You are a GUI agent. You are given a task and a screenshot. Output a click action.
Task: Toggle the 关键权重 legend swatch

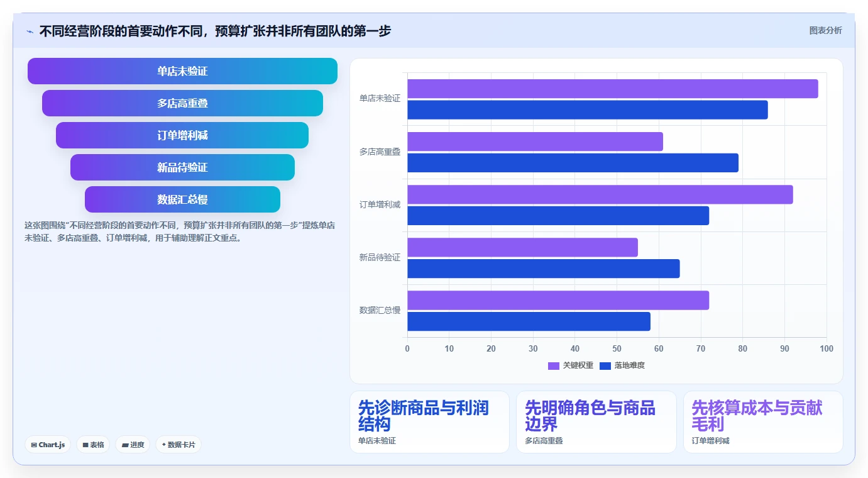coord(554,365)
